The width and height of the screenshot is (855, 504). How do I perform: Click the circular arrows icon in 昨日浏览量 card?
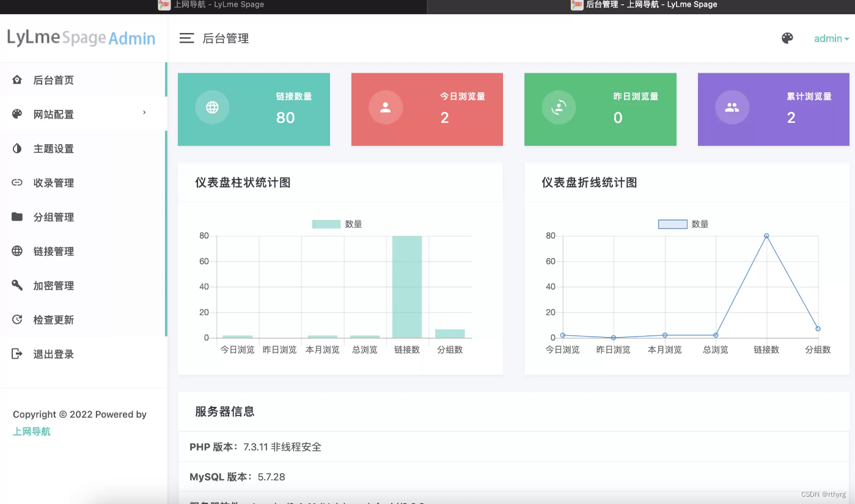coord(559,108)
